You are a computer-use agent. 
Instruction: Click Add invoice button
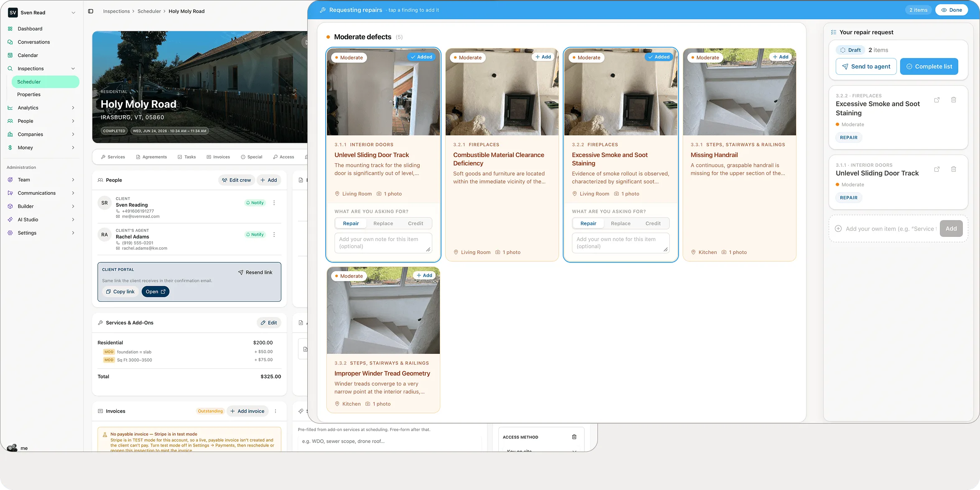pos(248,411)
